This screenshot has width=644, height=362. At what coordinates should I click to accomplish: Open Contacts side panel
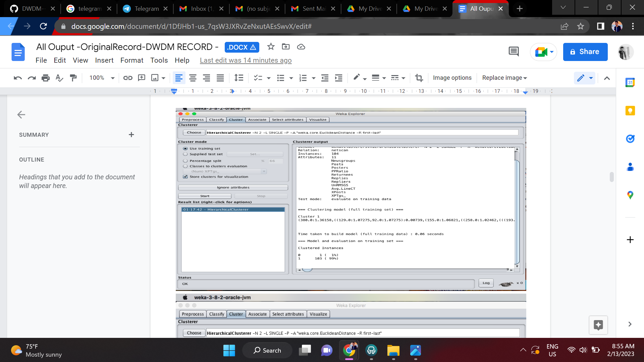click(630, 167)
